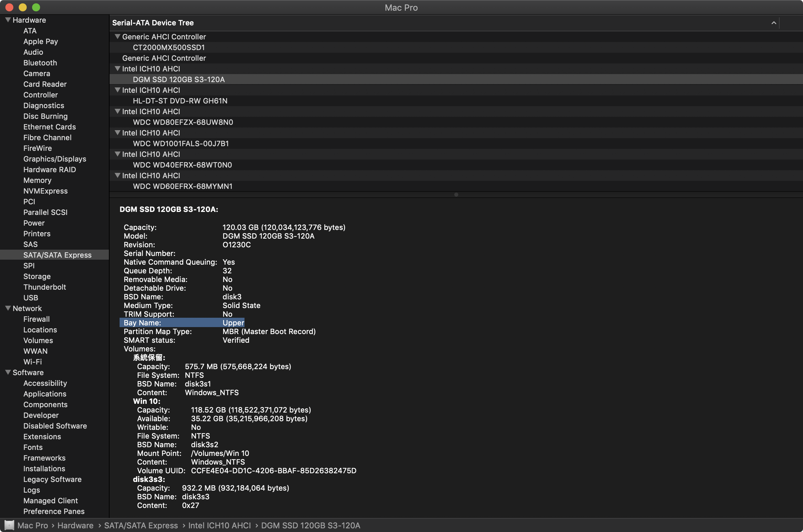Open the Bluetooth category
Screen dimensions: 803x532
pyautogui.click(x=40, y=63)
